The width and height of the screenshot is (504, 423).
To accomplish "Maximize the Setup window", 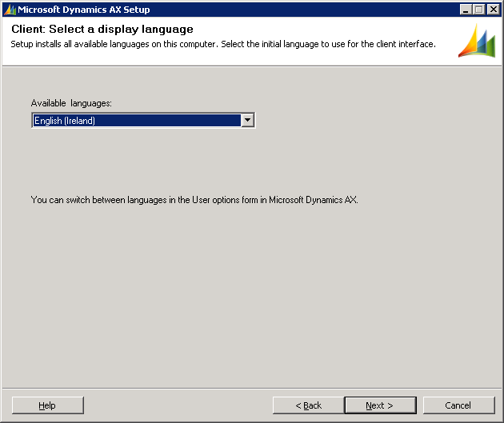I will (x=479, y=10).
